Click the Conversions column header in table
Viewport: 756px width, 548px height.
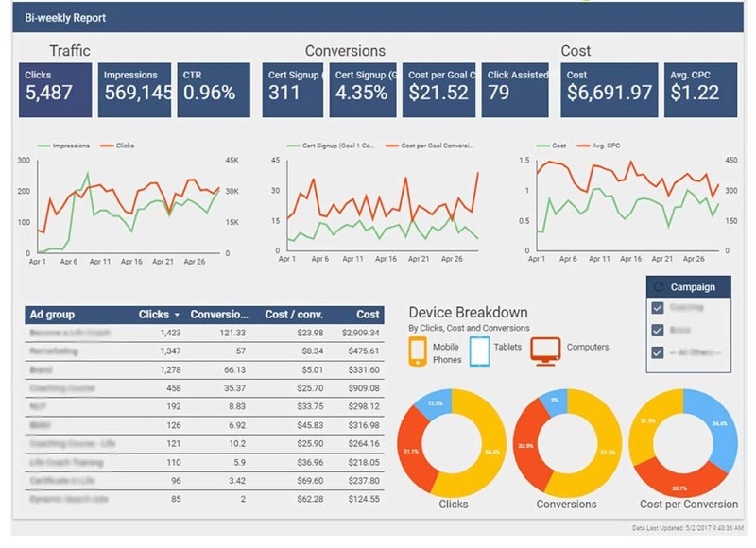click(219, 315)
